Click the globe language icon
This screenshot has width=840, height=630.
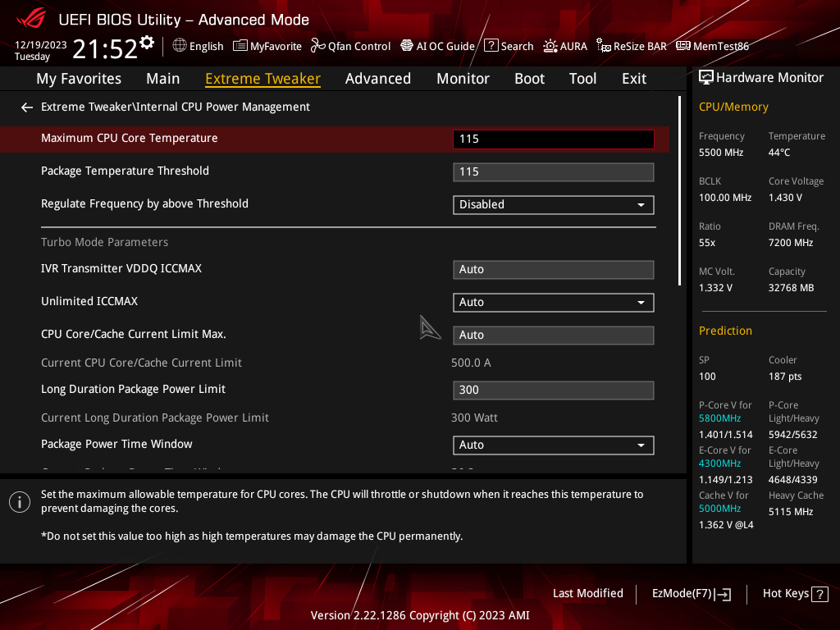(x=180, y=46)
